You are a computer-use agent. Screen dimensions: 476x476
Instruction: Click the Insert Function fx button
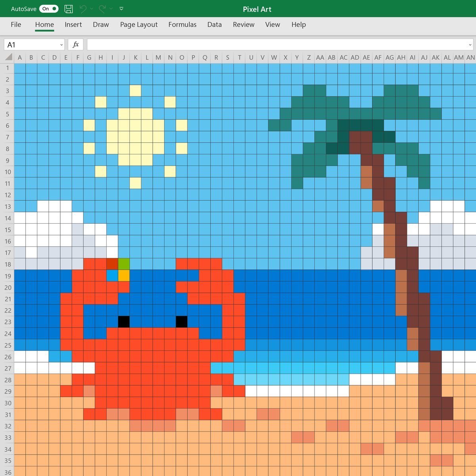[76, 45]
